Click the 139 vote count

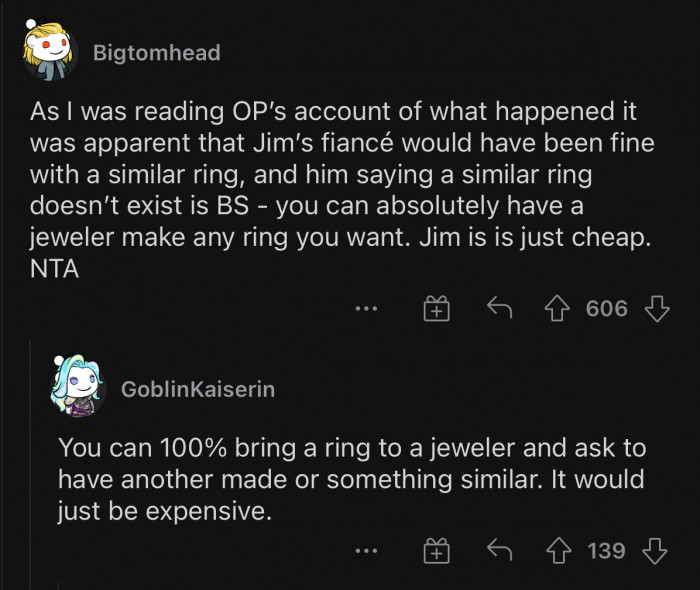[606, 551]
